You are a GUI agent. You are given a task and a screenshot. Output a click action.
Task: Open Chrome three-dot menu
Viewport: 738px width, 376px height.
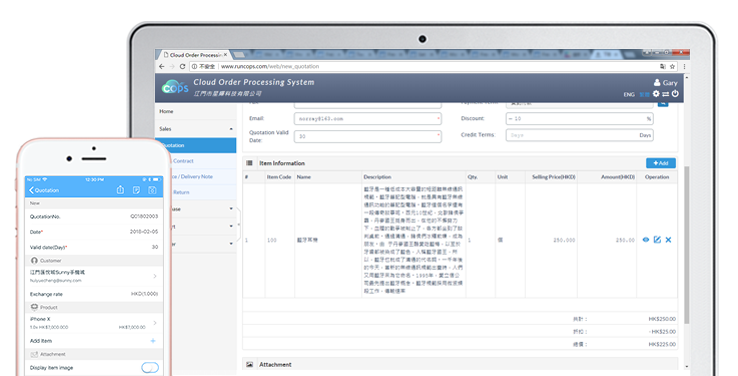684,66
